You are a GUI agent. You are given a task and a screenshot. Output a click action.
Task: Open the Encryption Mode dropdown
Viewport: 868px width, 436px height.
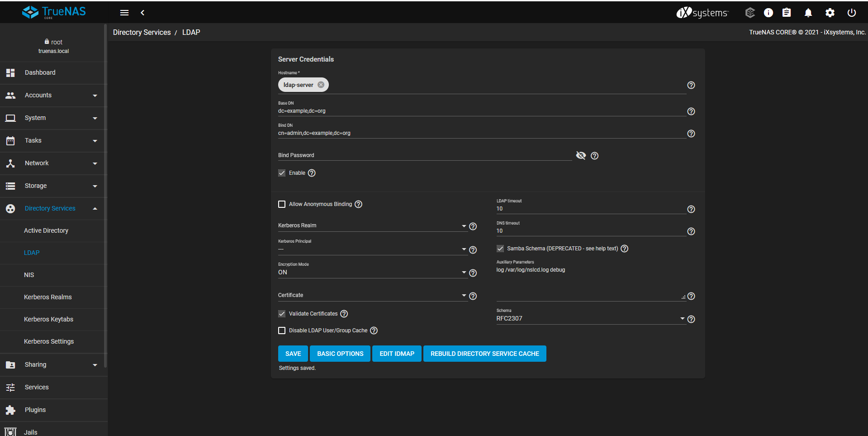pos(372,272)
